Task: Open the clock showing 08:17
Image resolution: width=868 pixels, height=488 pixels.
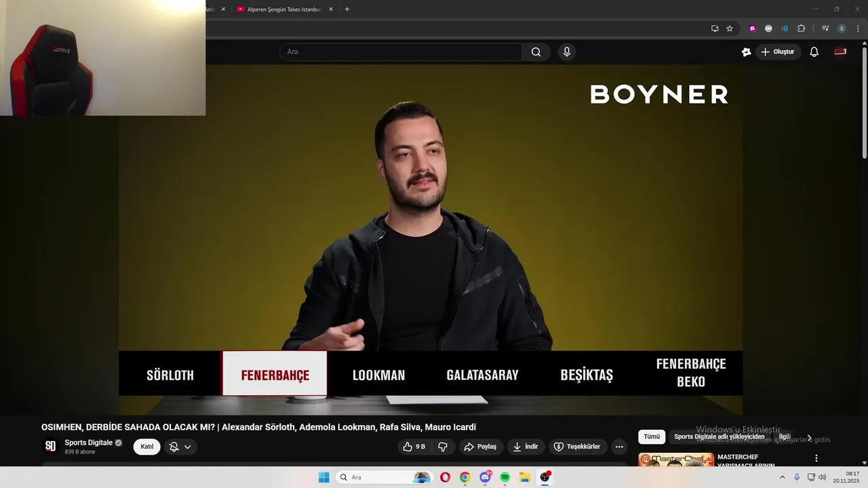Action: pos(846,477)
